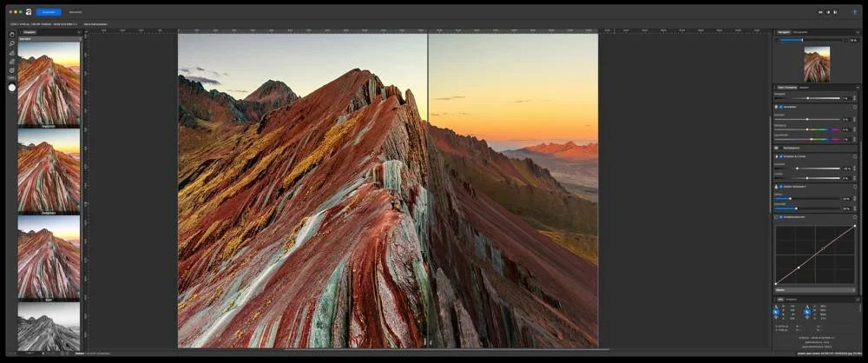Select the Zoom magnifier tool
This screenshot has width=868, height=363.
tap(12, 43)
